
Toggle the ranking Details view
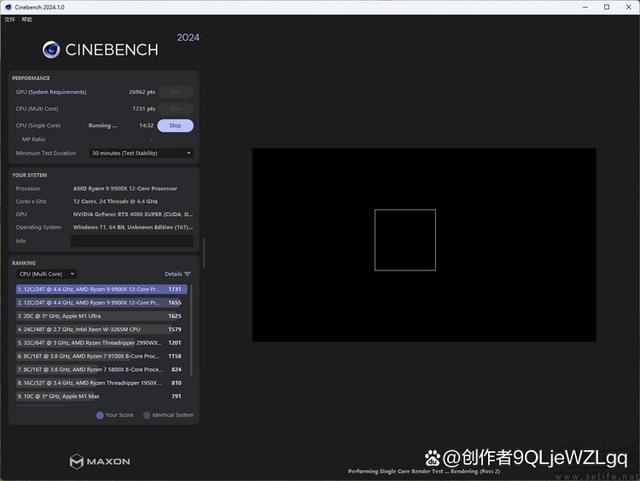click(x=173, y=274)
